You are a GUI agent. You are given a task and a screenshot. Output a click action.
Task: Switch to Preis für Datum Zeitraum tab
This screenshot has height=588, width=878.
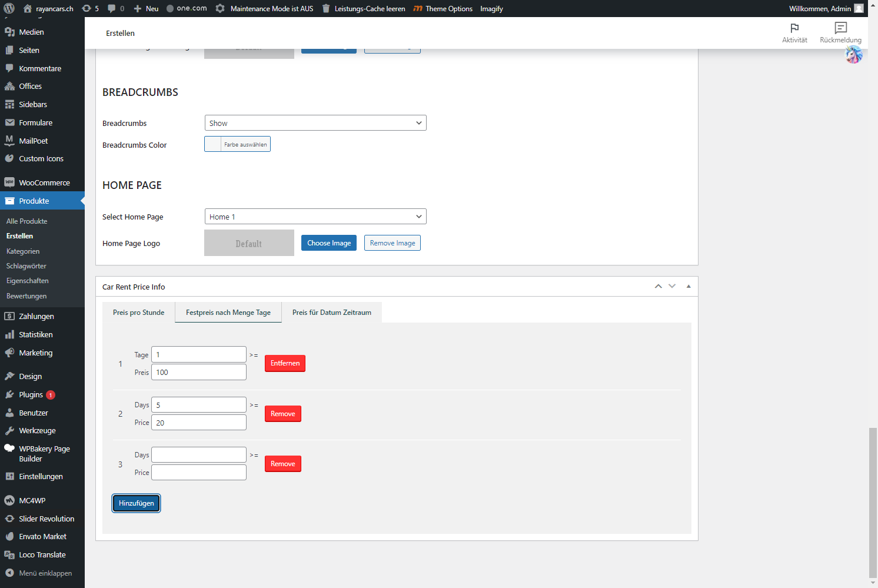point(332,313)
